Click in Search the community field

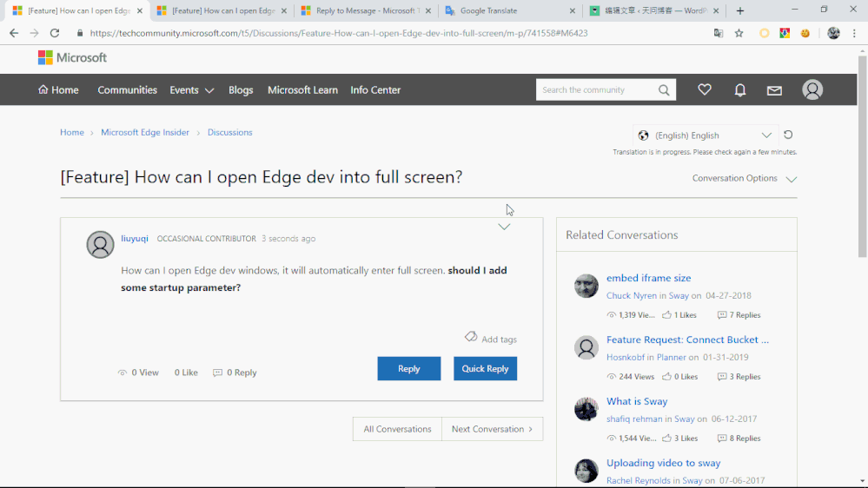[597, 89]
